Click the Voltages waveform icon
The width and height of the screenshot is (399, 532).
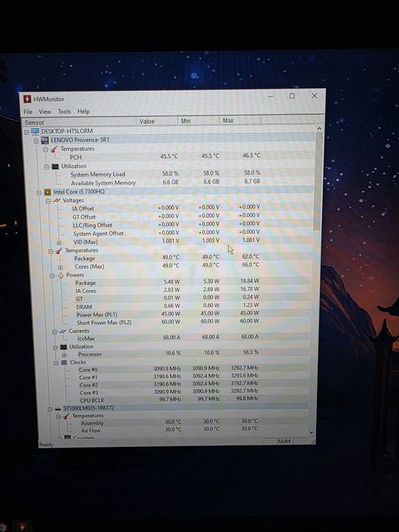click(57, 201)
